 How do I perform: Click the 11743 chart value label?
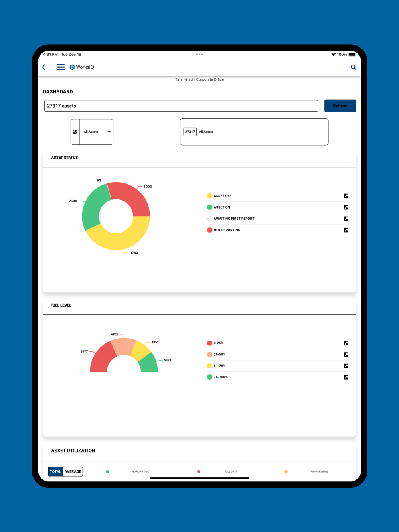pyautogui.click(x=133, y=253)
